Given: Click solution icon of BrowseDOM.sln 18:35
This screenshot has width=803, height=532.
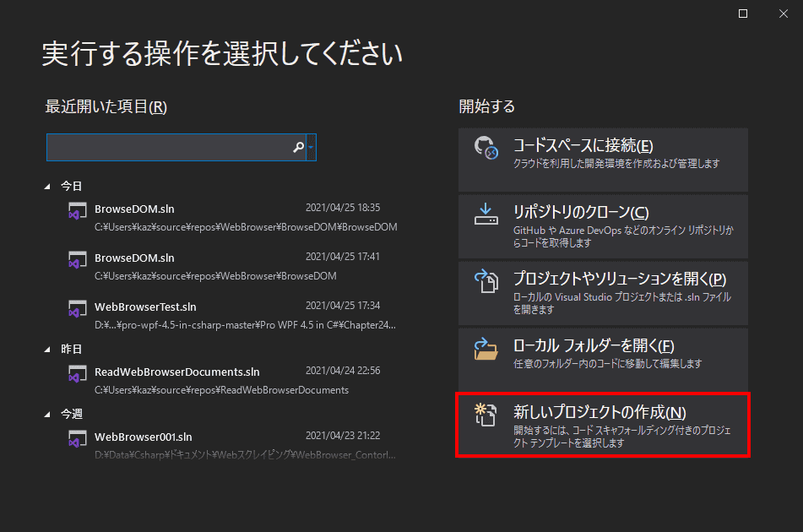Looking at the screenshot, I should pyautogui.click(x=78, y=211).
